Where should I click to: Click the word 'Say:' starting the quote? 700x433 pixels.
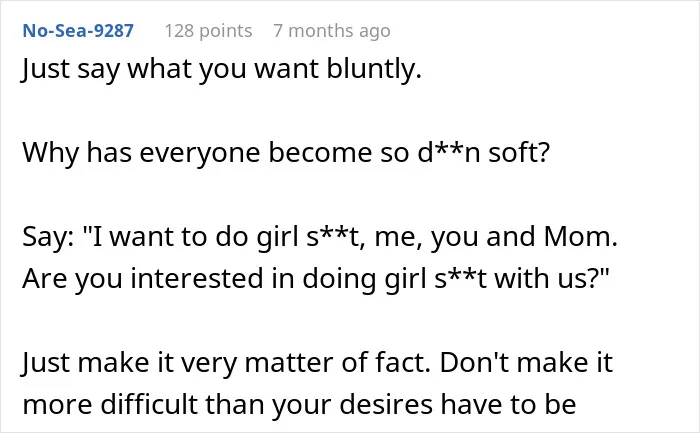coord(48,237)
